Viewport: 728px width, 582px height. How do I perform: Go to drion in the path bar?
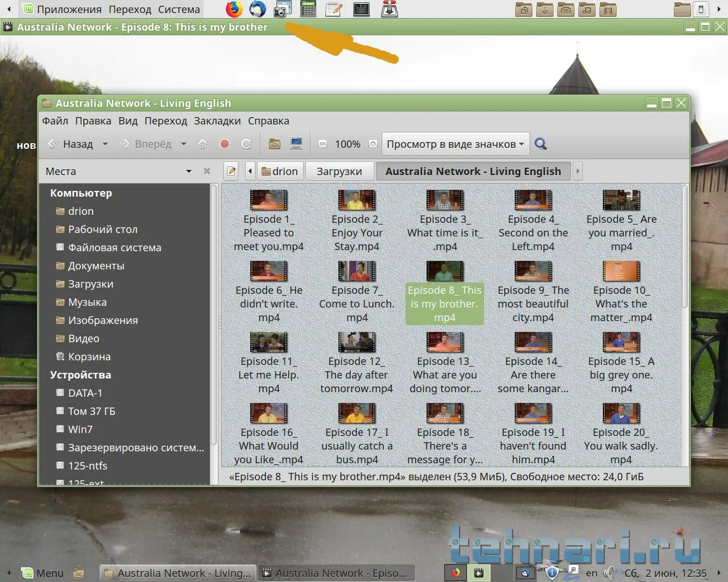(x=280, y=171)
